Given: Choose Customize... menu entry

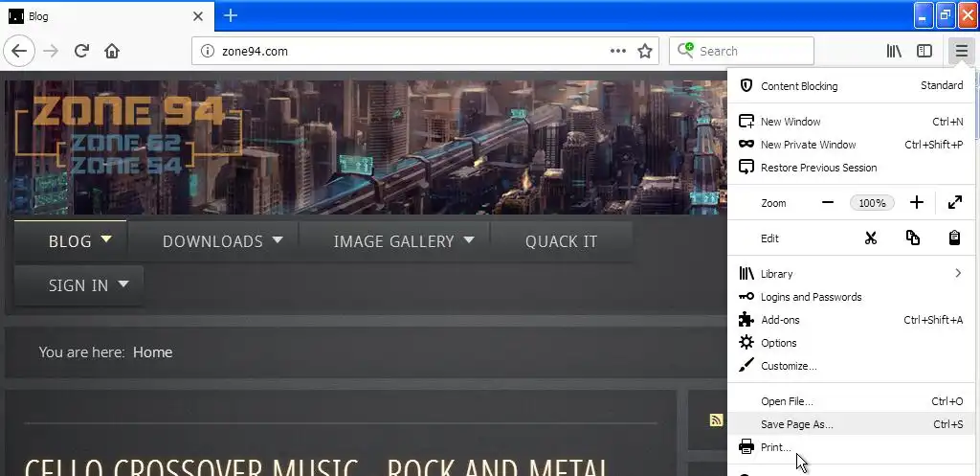Looking at the screenshot, I should click(851, 366).
